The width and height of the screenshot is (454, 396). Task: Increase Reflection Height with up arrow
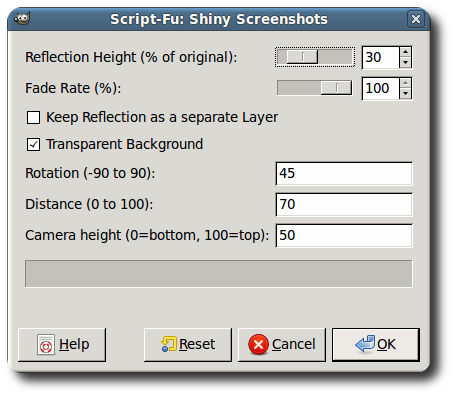coord(405,52)
